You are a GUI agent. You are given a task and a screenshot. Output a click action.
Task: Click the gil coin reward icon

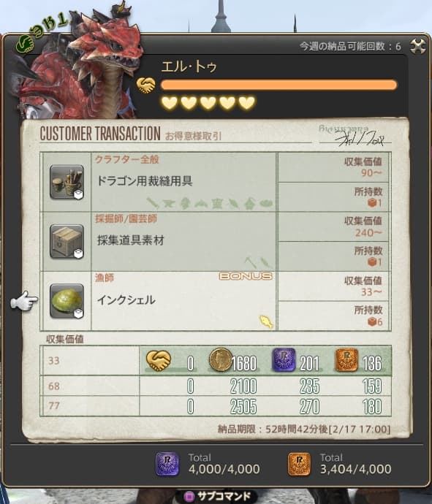[220, 359]
